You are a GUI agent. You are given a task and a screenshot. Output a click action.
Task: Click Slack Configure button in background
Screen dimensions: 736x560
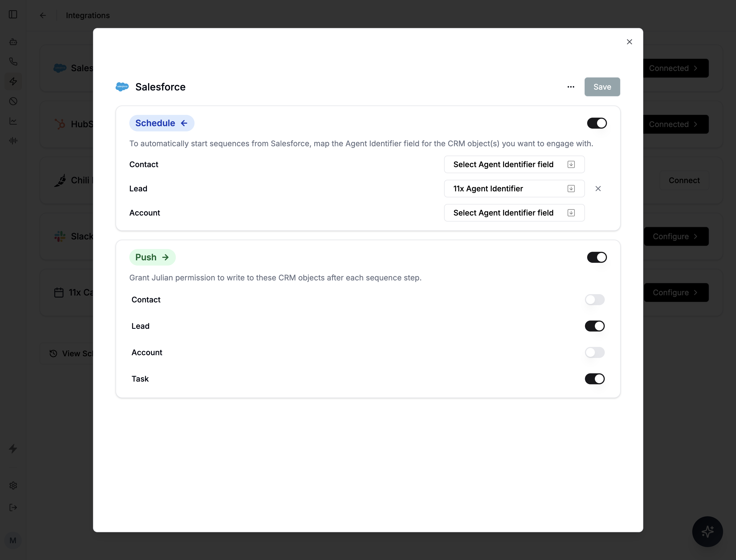[676, 236]
